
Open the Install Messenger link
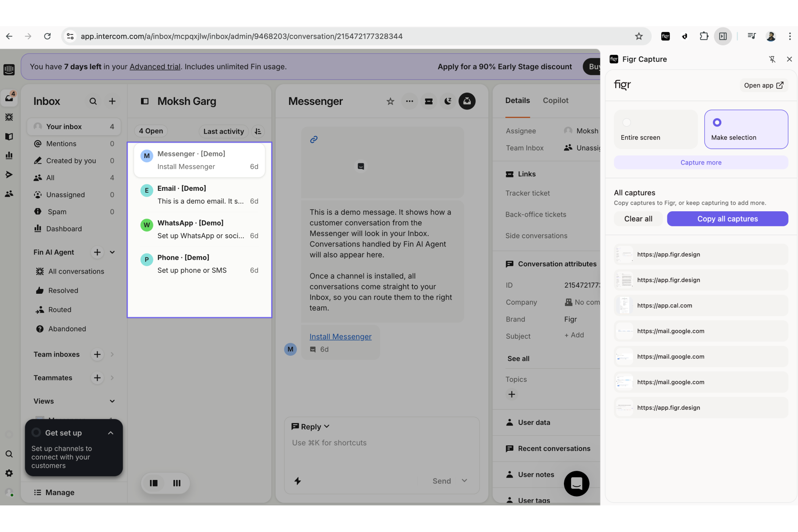coord(340,336)
